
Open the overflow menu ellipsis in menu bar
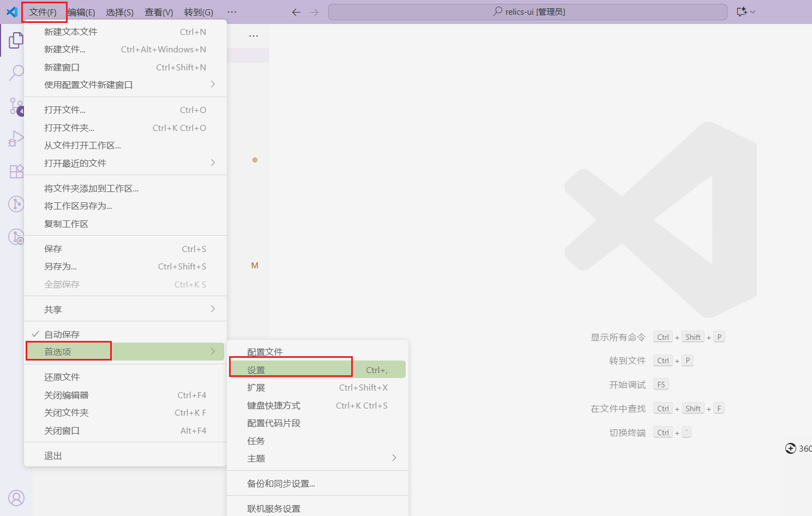tap(232, 12)
